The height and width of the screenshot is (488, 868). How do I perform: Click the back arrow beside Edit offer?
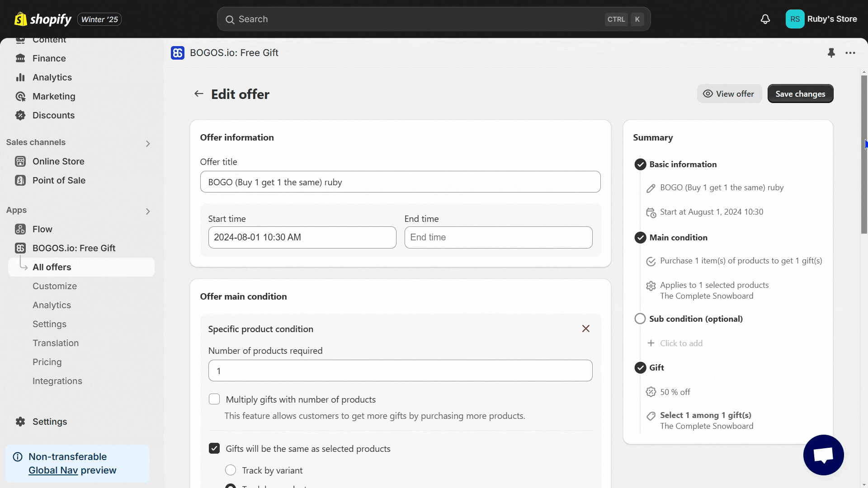(198, 94)
